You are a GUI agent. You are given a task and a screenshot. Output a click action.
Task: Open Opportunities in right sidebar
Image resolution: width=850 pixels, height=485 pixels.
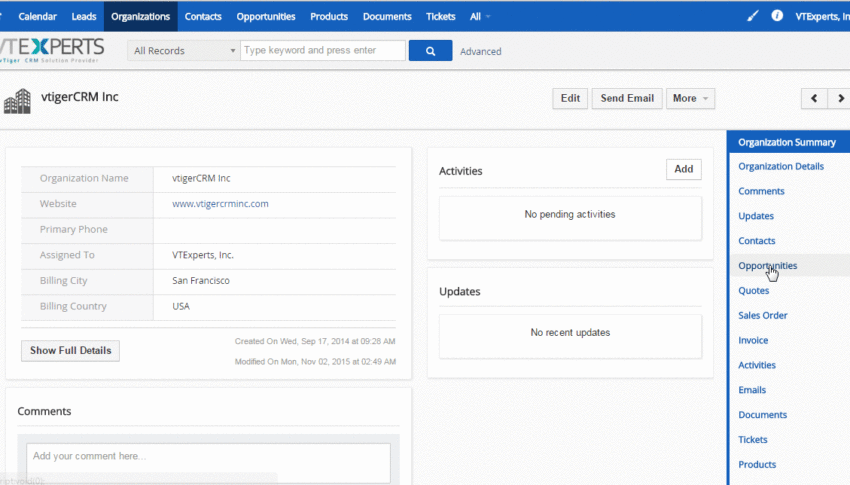pos(768,266)
